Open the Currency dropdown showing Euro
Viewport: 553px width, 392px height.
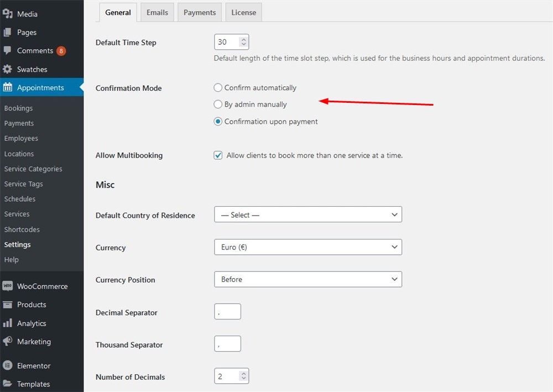click(307, 247)
